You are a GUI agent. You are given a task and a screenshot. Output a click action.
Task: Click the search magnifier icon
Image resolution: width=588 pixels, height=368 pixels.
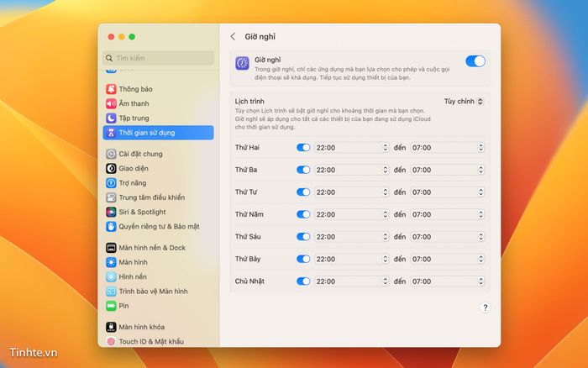pos(109,58)
